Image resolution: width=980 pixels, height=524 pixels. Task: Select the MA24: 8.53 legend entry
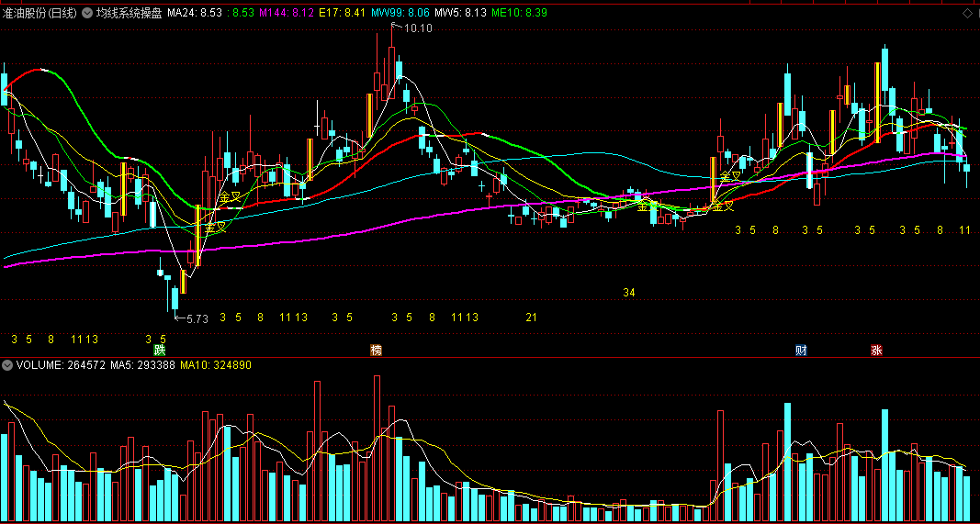(x=195, y=13)
